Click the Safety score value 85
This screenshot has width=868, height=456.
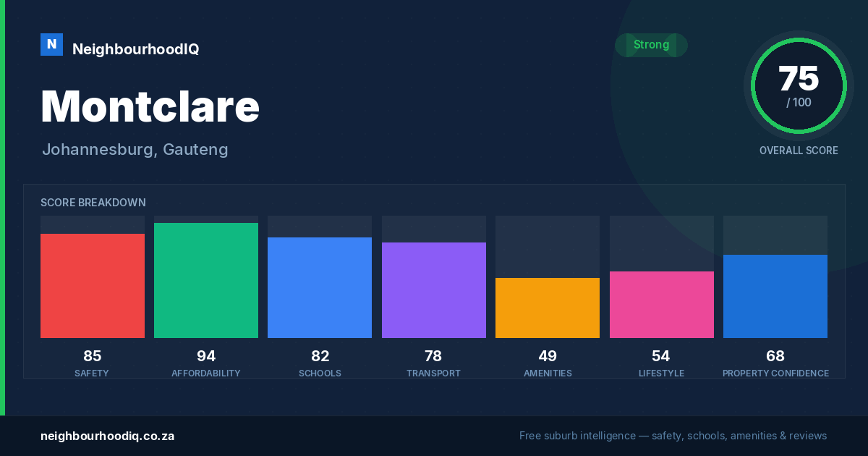pos(93,356)
